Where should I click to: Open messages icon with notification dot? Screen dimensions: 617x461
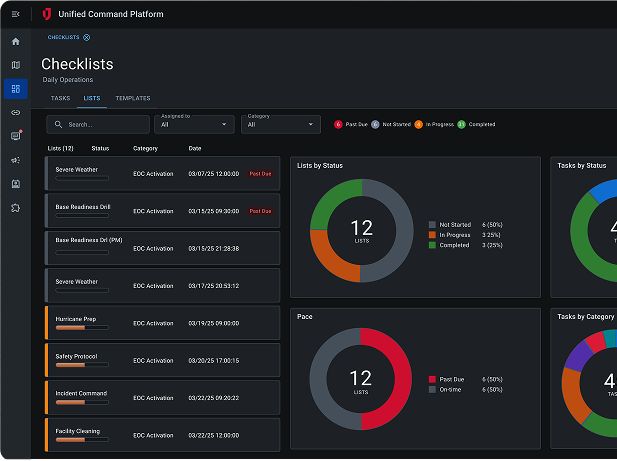[15, 136]
